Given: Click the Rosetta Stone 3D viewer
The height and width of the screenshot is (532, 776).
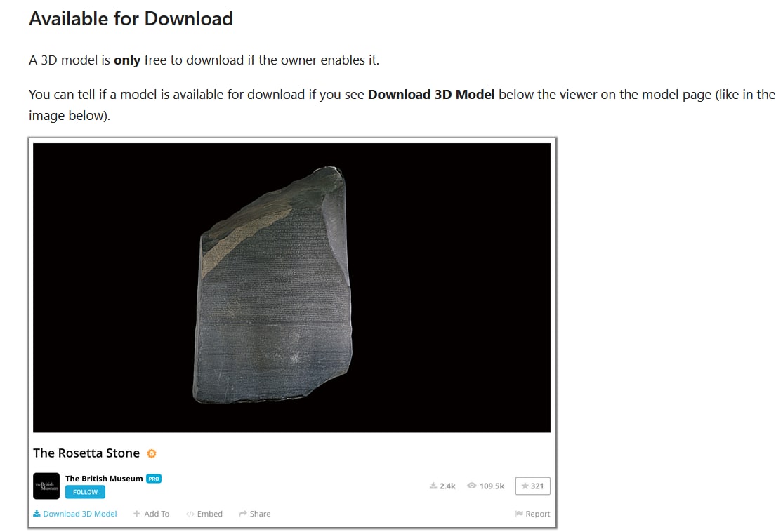Looking at the screenshot, I should (x=291, y=288).
